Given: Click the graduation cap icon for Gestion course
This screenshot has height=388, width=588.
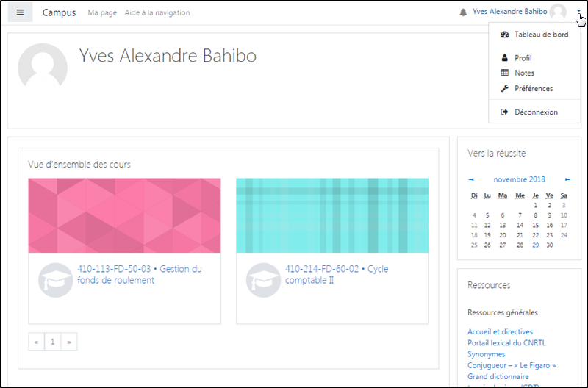Looking at the screenshot, I should click(55, 280).
